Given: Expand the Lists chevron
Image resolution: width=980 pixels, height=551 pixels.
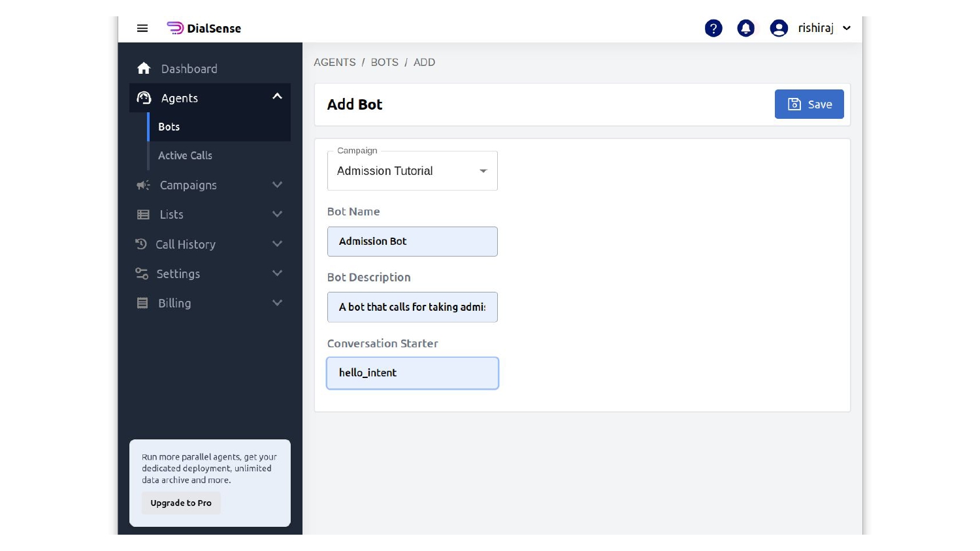Looking at the screenshot, I should 277,214.
